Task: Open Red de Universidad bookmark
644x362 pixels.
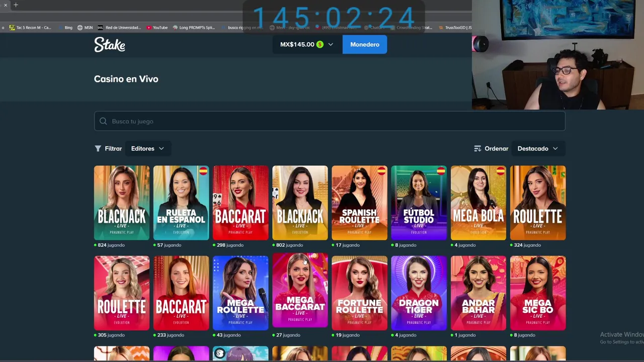Action: click(119, 28)
